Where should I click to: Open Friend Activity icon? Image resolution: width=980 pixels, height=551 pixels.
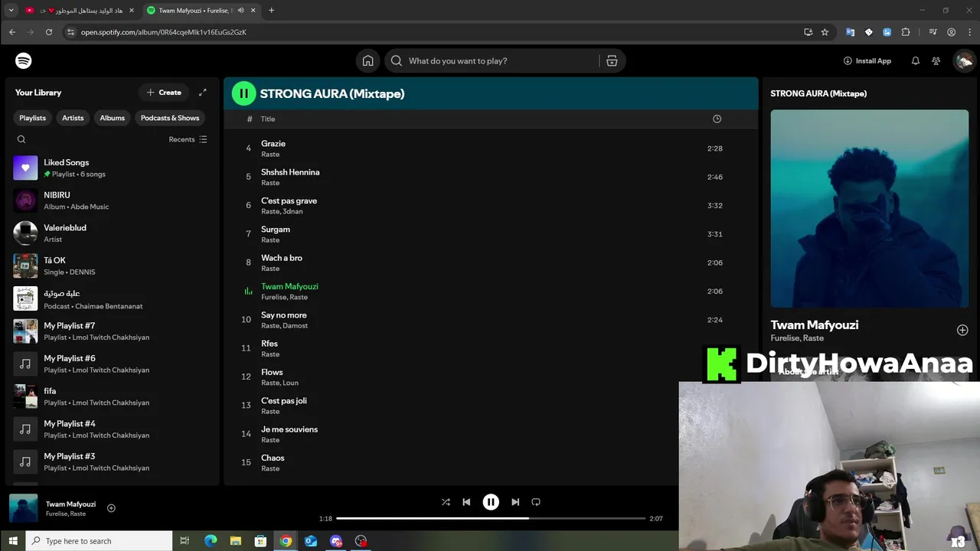(x=936, y=60)
